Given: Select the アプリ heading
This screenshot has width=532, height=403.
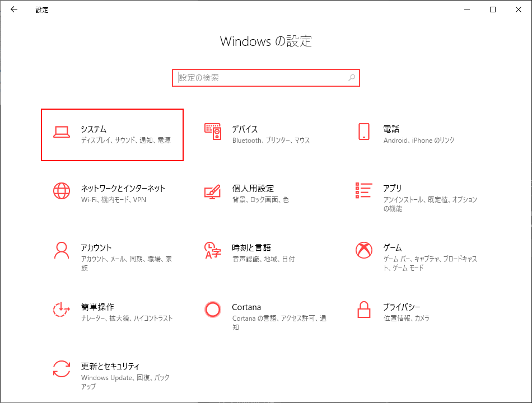Looking at the screenshot, I should [x=392, y=188].
